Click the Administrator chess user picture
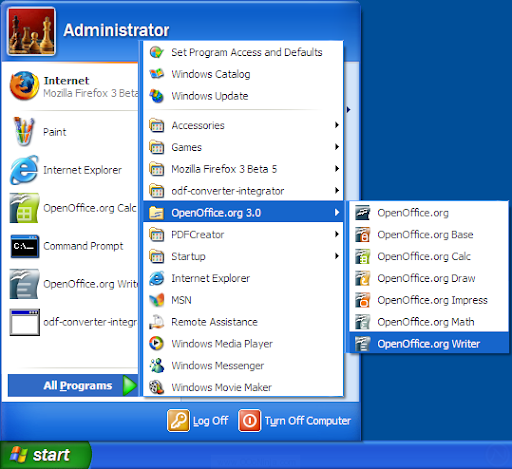This screenshot has height=469, width=512. coord(32,31)
